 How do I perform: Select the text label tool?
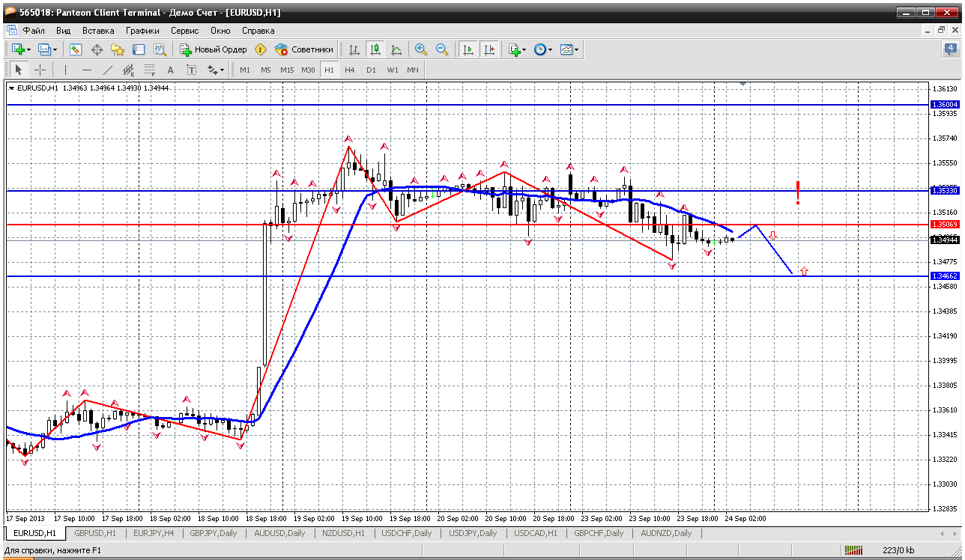click(191, 70)
